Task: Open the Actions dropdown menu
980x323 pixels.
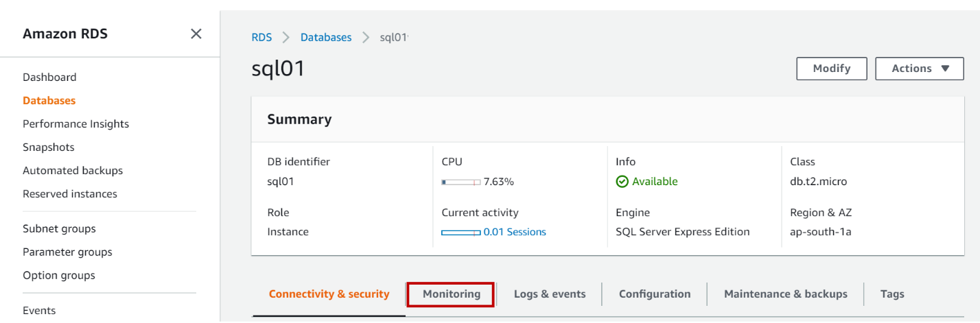Action: [x=920, y=69]
